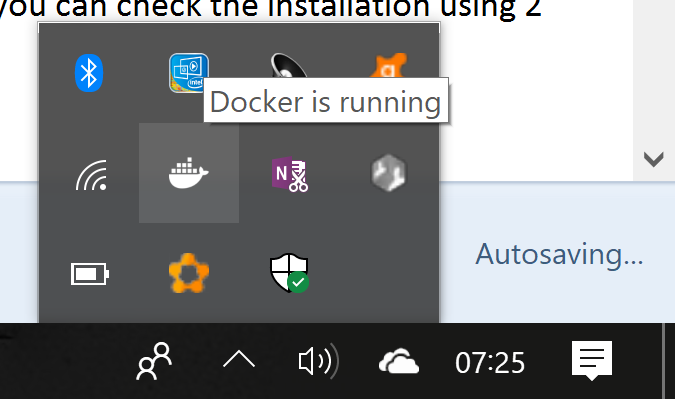Viewport: 675px width, 399px height.
Task: Click the battery status icon
Action: (x=90, y=274)
